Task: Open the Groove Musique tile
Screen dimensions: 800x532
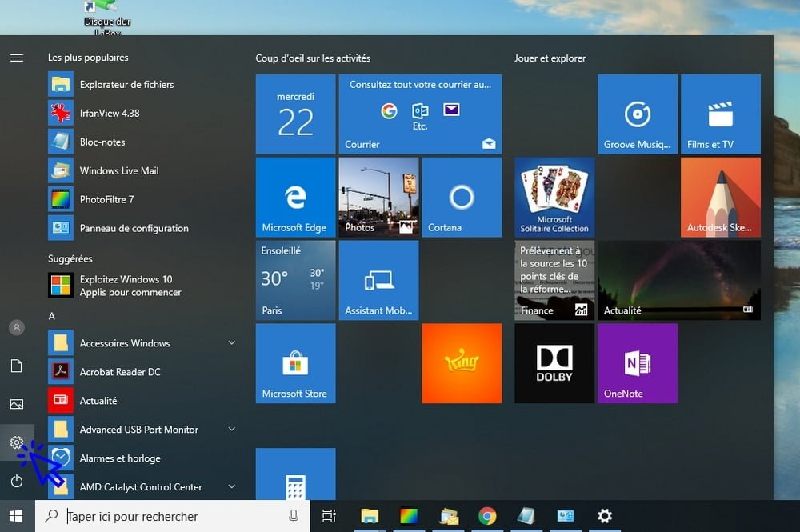Action: tap(638, 114)
